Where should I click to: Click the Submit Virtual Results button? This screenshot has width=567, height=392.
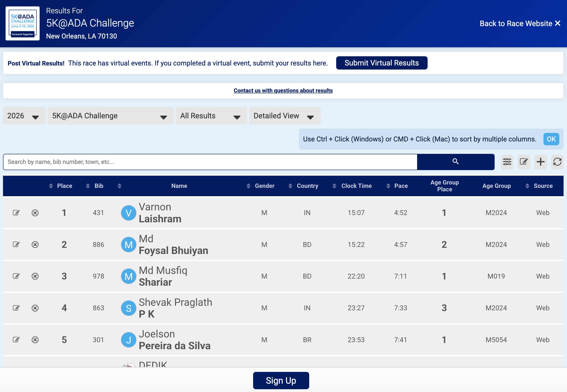[381, 63]
